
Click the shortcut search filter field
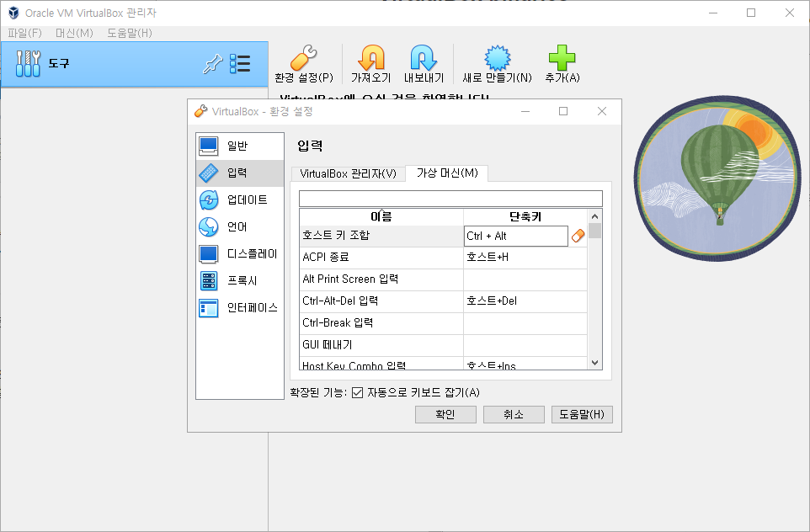pyautogui.click(x=450, y=199)
